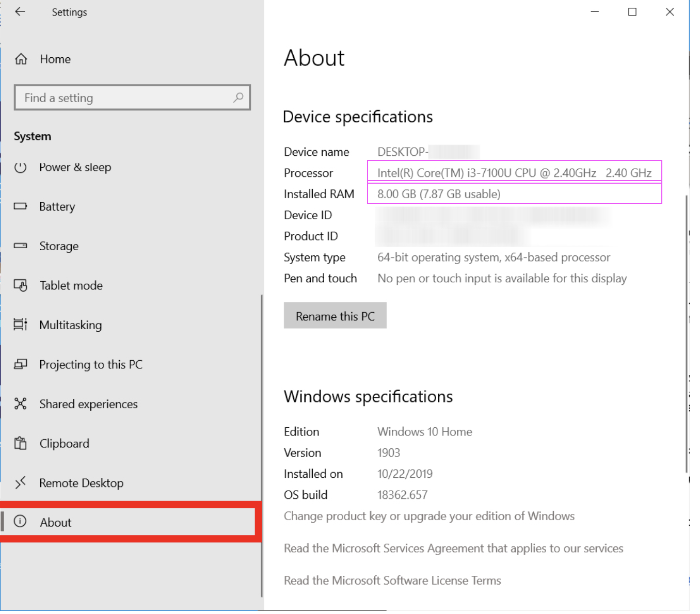Image resolution: width=700 pixels, height=614 pixels.
Task: Click the search magnifier icon
Action: (x=238, y=98)
